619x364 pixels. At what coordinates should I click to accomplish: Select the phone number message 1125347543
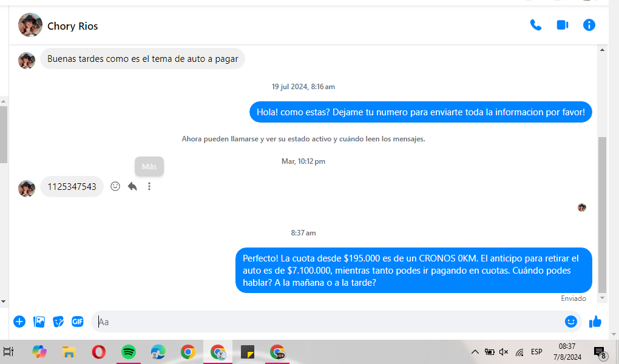pos(72,187)
